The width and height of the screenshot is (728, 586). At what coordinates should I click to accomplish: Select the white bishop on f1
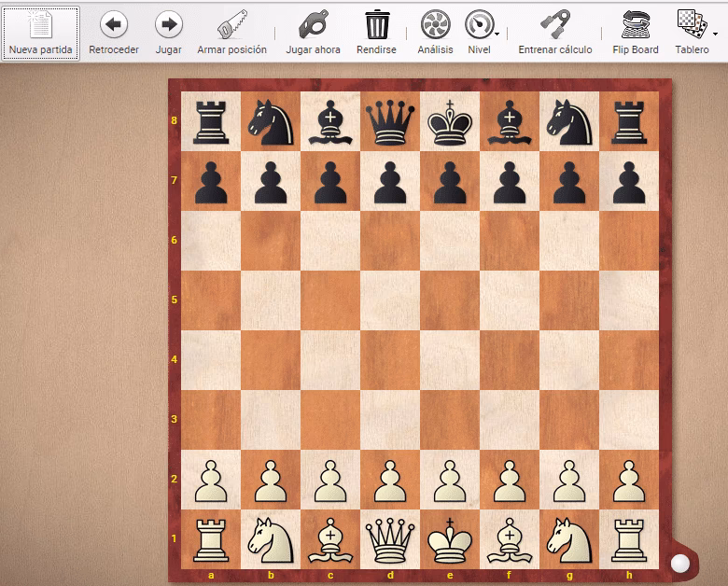pos(510,539)
